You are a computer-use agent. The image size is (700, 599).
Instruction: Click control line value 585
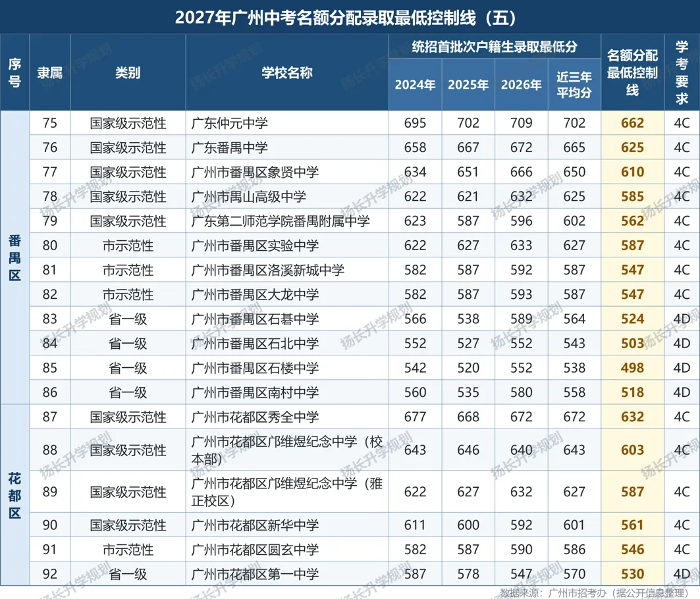coord(632,197)
